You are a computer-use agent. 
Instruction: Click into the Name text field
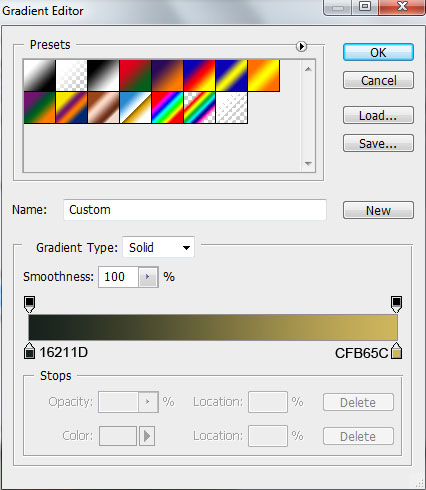tap(195, 210)
